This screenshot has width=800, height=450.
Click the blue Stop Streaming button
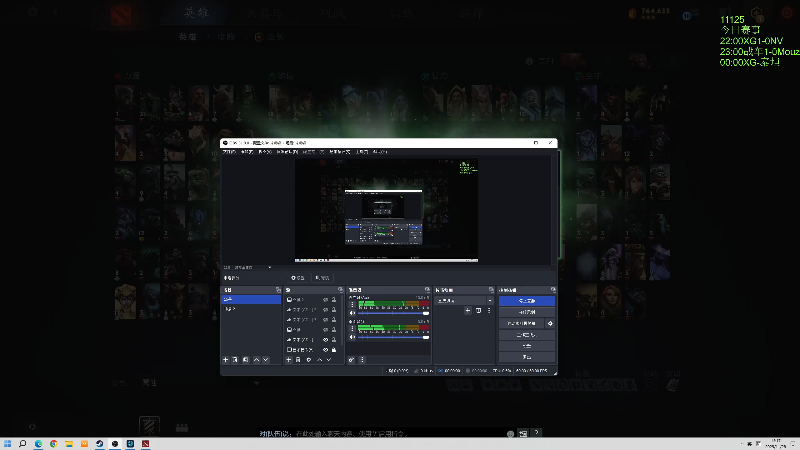coord(527,301)
